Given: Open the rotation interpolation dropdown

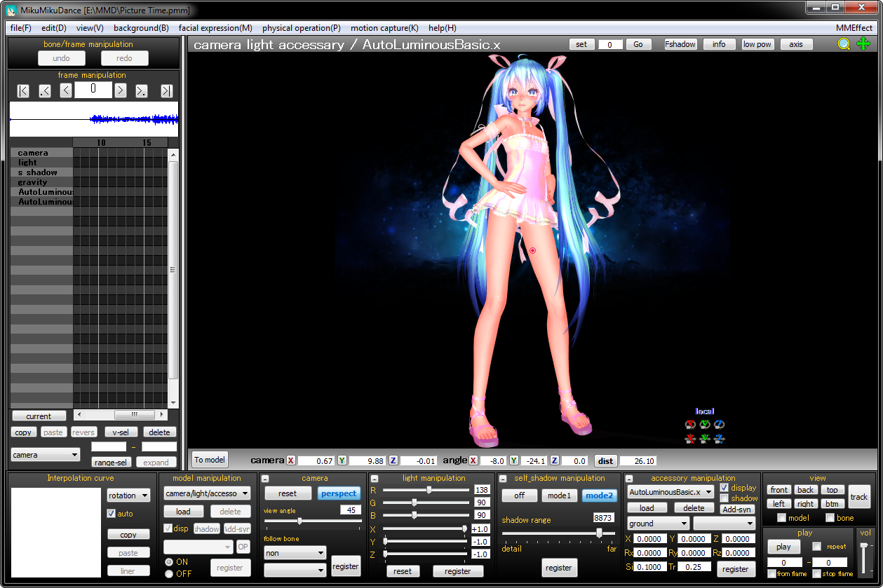Looking at the screenshot, I should pyautogui.click(x=128, y=495).
